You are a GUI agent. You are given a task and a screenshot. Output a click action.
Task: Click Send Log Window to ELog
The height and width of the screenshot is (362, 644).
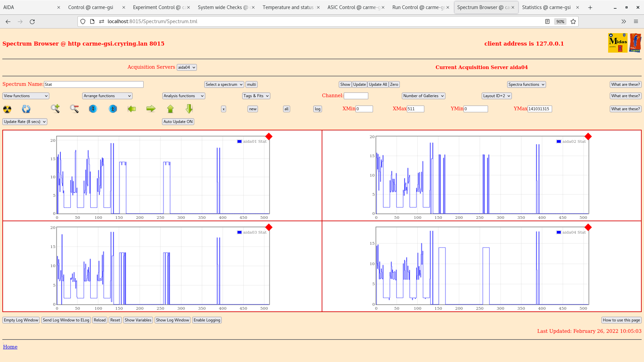point(66,320)
